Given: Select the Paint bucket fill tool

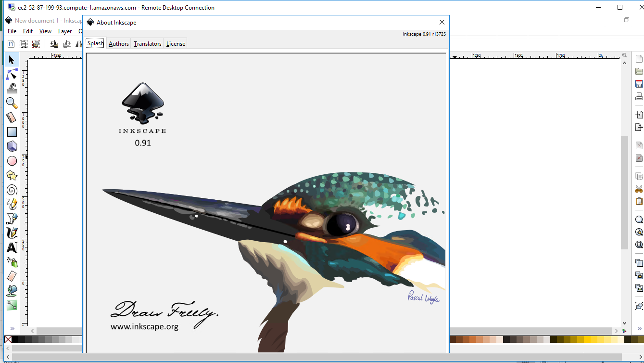Looking at the screenshot, I should (x=12, y=290).
